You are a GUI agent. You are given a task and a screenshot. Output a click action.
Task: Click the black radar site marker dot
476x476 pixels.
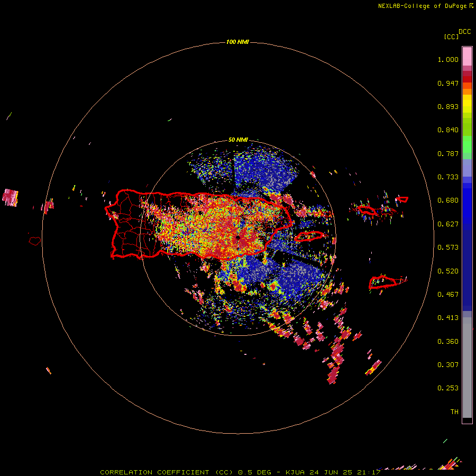pos(237,237)
